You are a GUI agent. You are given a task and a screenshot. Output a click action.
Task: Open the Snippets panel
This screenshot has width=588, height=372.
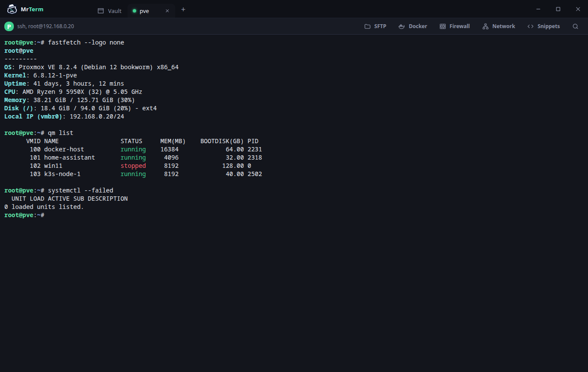pos(543,26)
